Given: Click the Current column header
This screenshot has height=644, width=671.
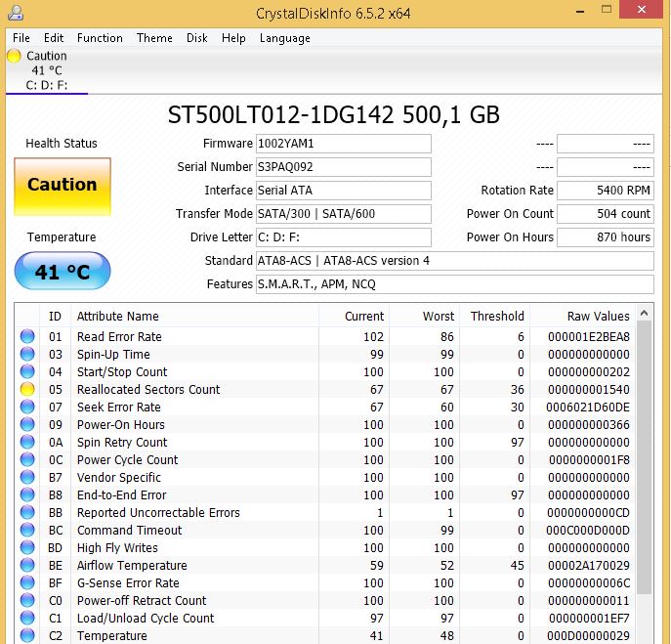Looking at the screenshot, I should point(354,316).
